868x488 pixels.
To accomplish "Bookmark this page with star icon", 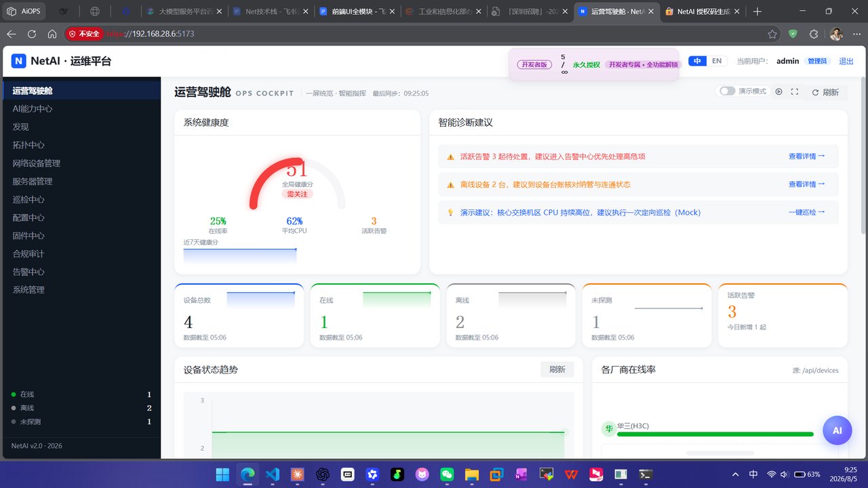I will [772, 34].
